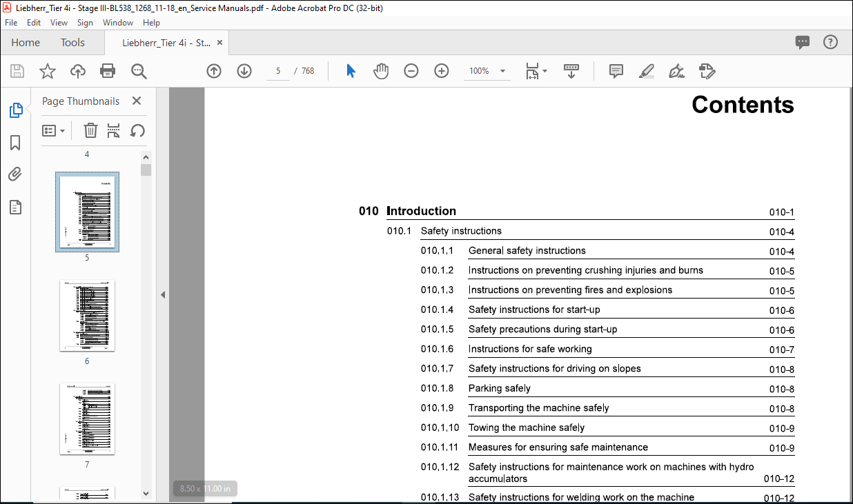Click Safety precautions during start-up entry
853x504 pixels.
point(543,330)
